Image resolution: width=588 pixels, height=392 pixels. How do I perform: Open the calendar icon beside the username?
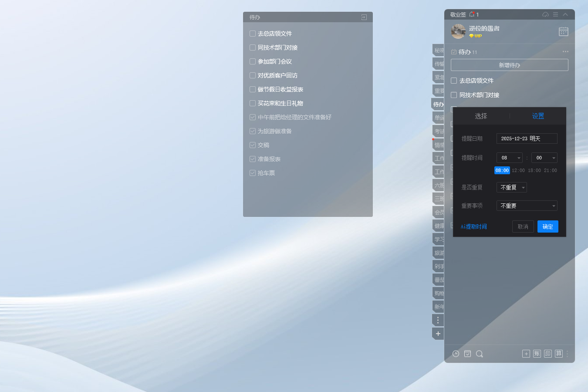[x=563, y=31]
